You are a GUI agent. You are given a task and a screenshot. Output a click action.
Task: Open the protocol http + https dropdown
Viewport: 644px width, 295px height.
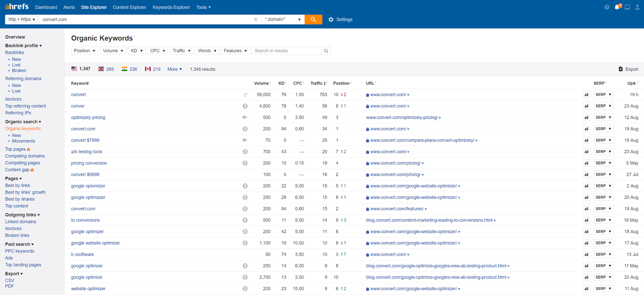tap(22, 19)
